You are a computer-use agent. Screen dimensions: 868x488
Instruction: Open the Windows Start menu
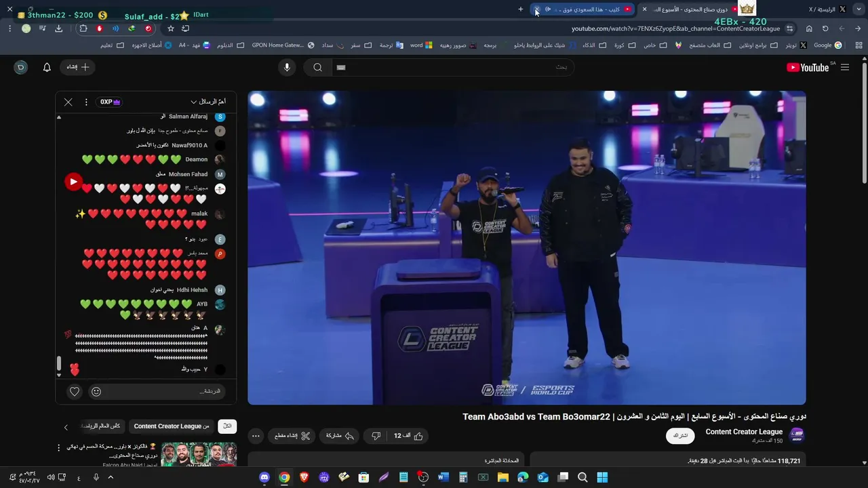pos(602,477)
